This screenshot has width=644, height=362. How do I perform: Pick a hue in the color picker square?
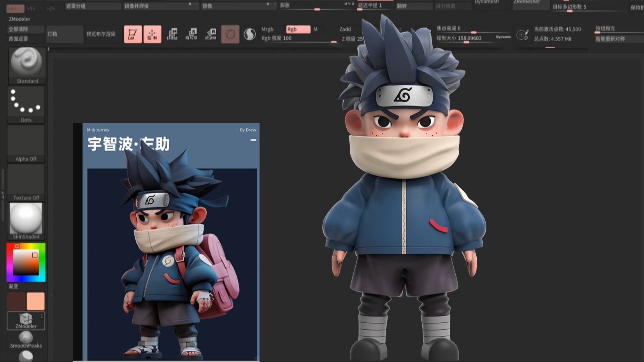point(26,262)
